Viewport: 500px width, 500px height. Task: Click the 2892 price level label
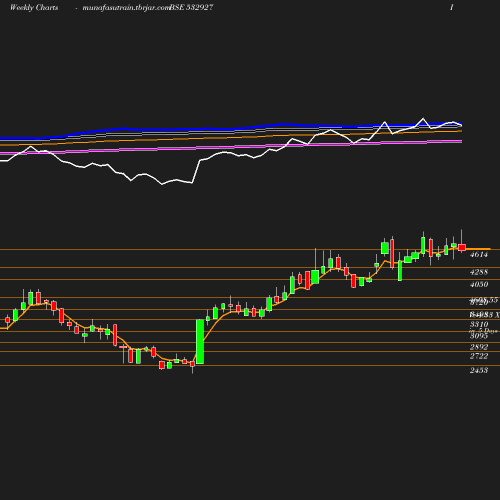tap(479, 347)
